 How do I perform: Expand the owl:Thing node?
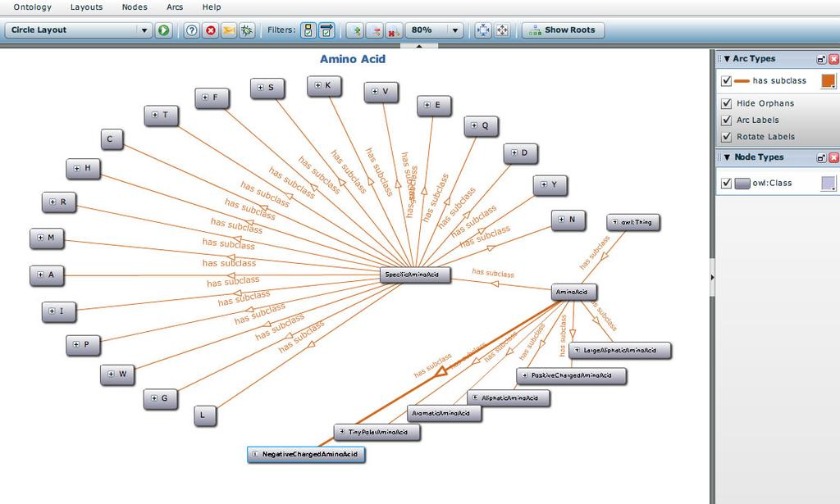pos(615,221)
